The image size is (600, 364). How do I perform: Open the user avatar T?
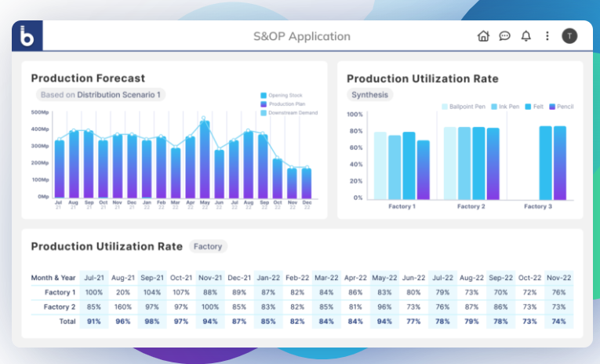pos(569,36)
